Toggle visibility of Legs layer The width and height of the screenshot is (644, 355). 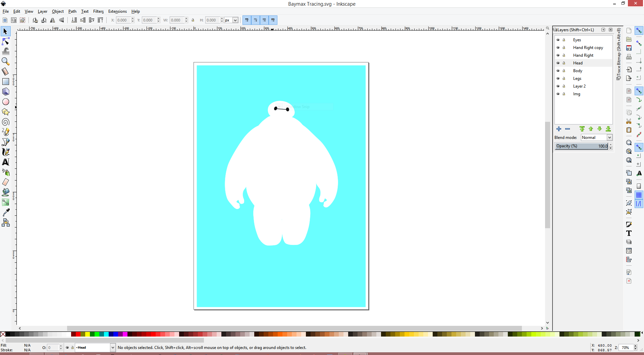[558, 79]
